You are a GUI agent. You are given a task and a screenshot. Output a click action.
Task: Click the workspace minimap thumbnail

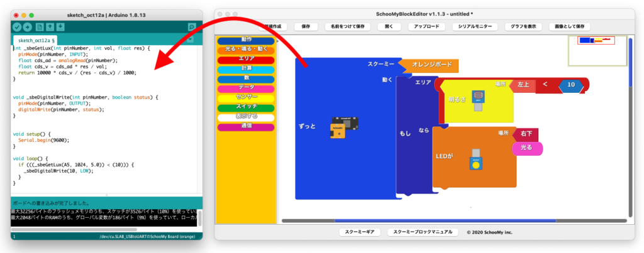click(597, 51)
